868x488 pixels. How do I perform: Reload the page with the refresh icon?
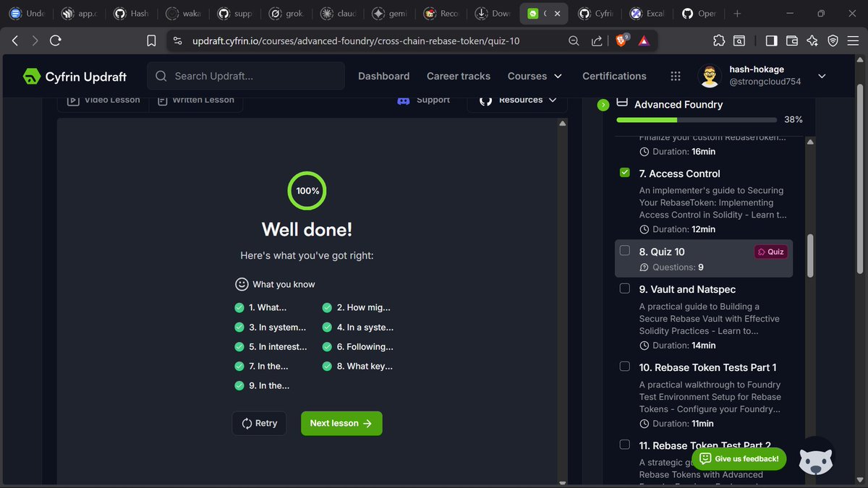click(55, 41)
